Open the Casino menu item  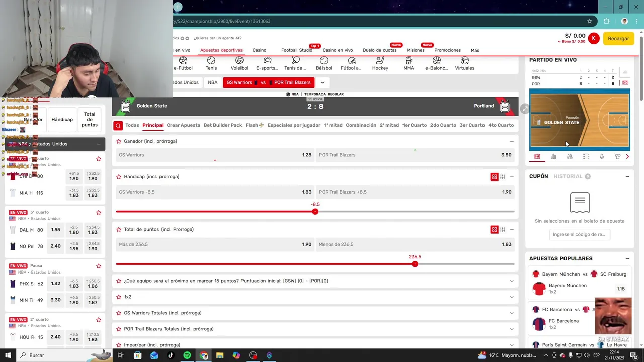click(x=259, y=50)
